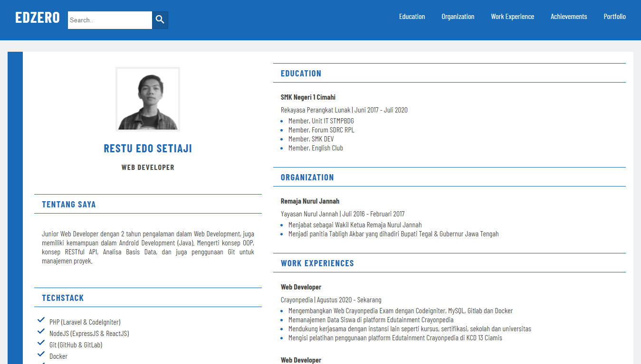Click inside the search input field
Screen dimensions: 641x364
tap(109, 19)
